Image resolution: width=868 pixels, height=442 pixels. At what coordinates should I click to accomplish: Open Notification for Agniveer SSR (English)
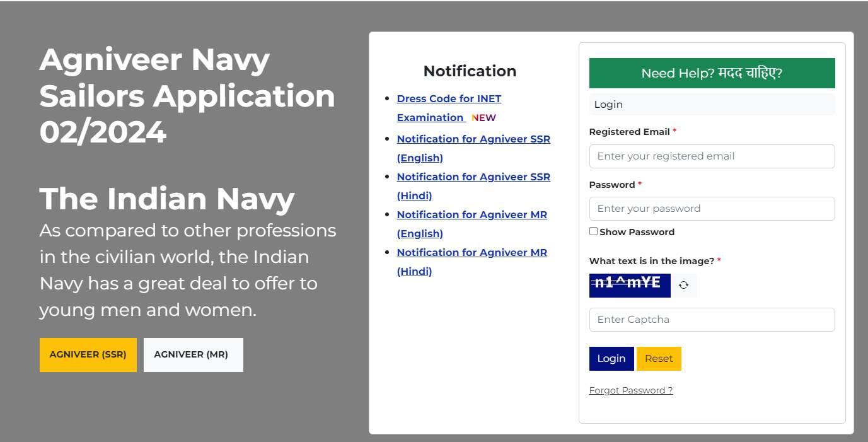pos(473,148)
